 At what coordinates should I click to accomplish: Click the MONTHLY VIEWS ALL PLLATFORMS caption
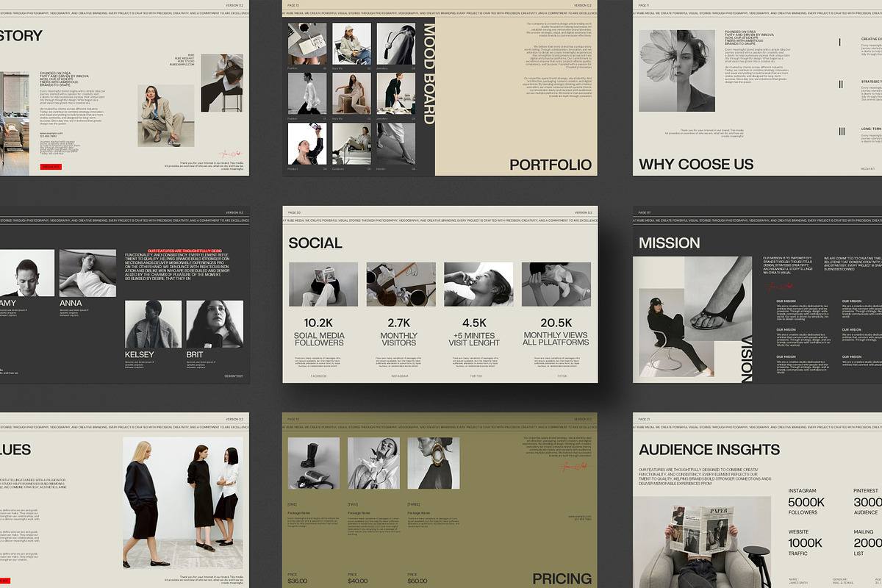(556, 339)
